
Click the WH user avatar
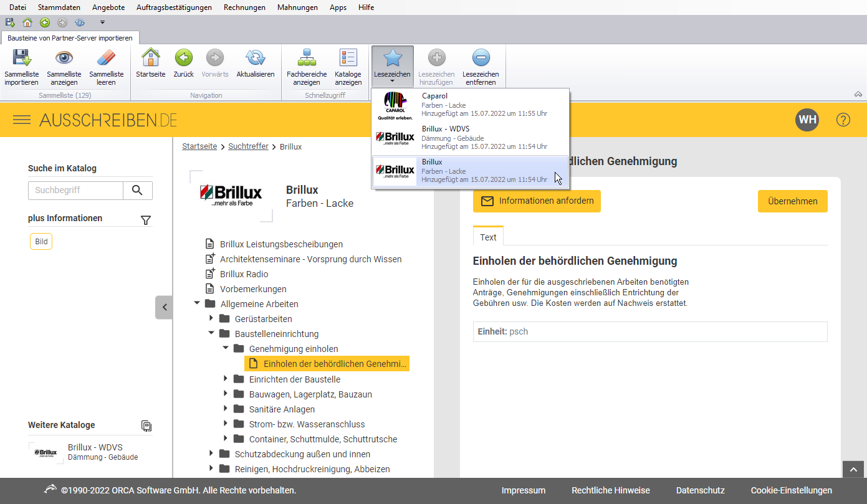pos(807,120)
